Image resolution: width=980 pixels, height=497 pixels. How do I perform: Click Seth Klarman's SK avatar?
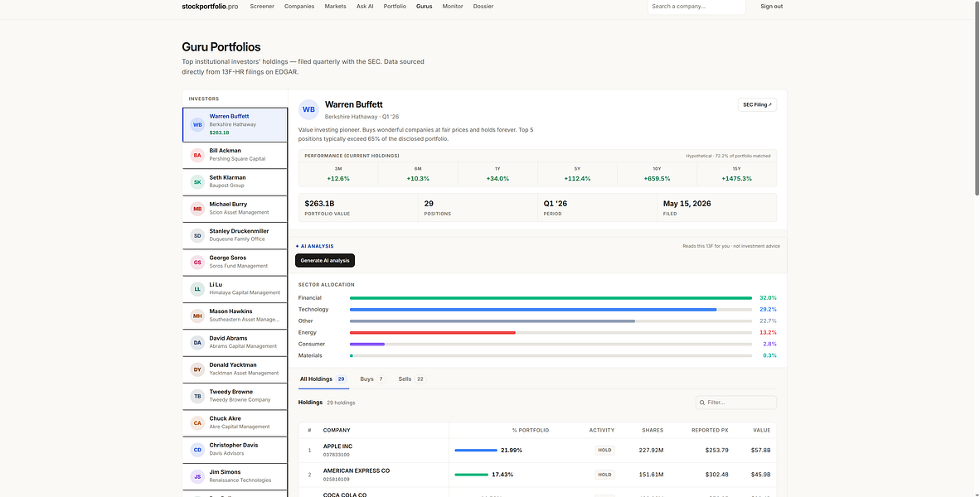point(197,181)
